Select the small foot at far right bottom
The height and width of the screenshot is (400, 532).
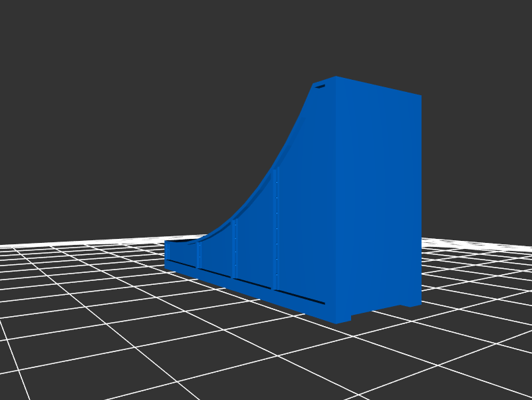pos(412,303)
